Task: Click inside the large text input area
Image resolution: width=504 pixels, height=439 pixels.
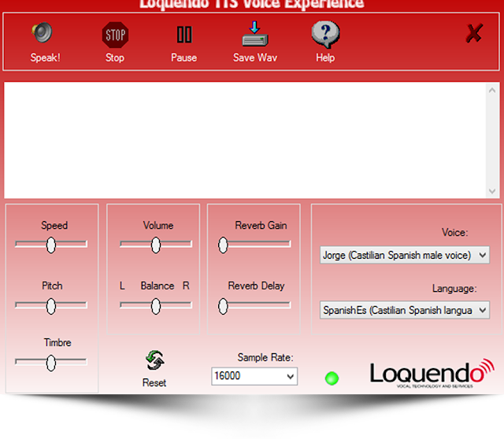Action: click(246, 140)
